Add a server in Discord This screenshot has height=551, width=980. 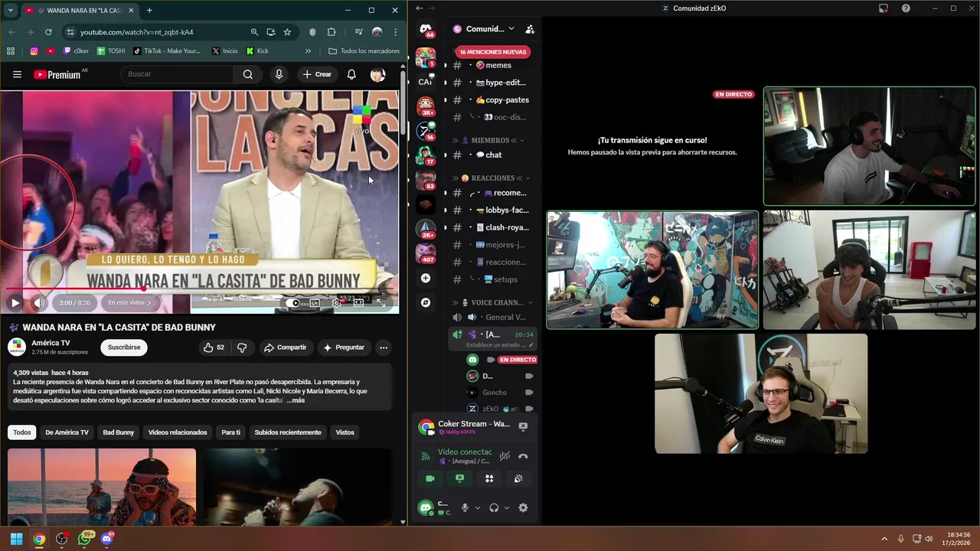[x=426, y=278]
